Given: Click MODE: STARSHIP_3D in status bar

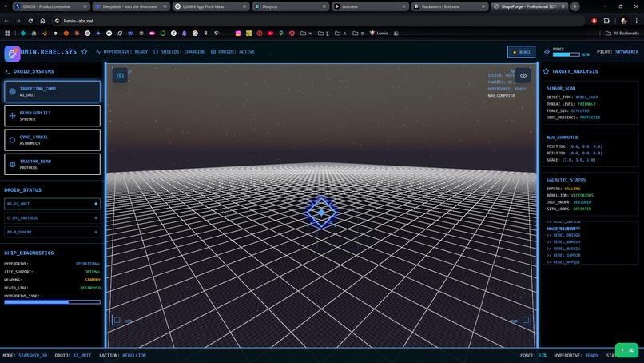Looking at the screenshot, I should point(25,355).
